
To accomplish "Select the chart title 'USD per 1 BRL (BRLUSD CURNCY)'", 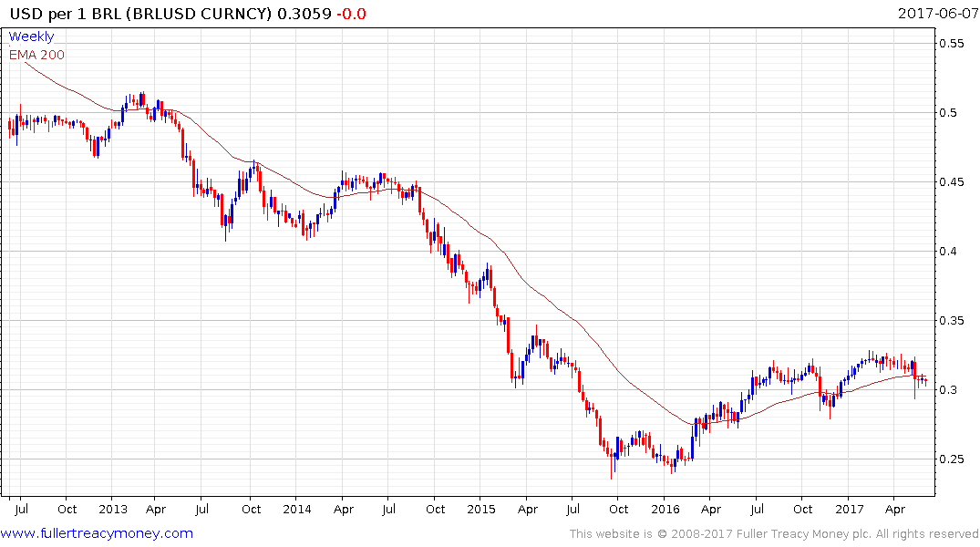I will pyautogui.click(x=140, y=14).
